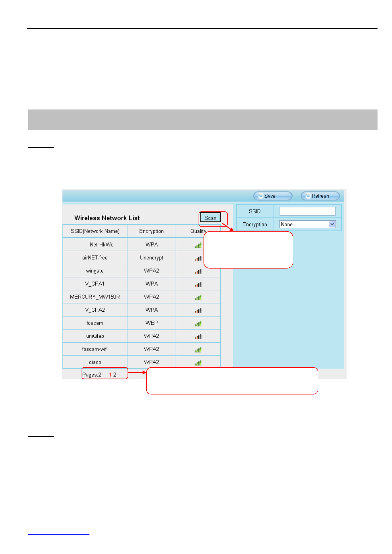Click WEP cell for foscam
Viewport: 392px width, 554px height.
point(152,323)
